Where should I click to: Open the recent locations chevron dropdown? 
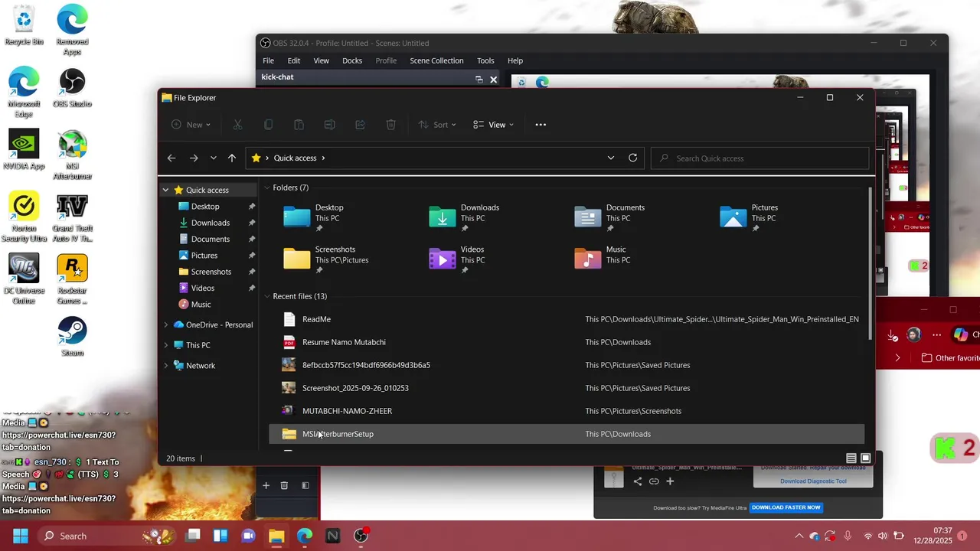(214, 158)
